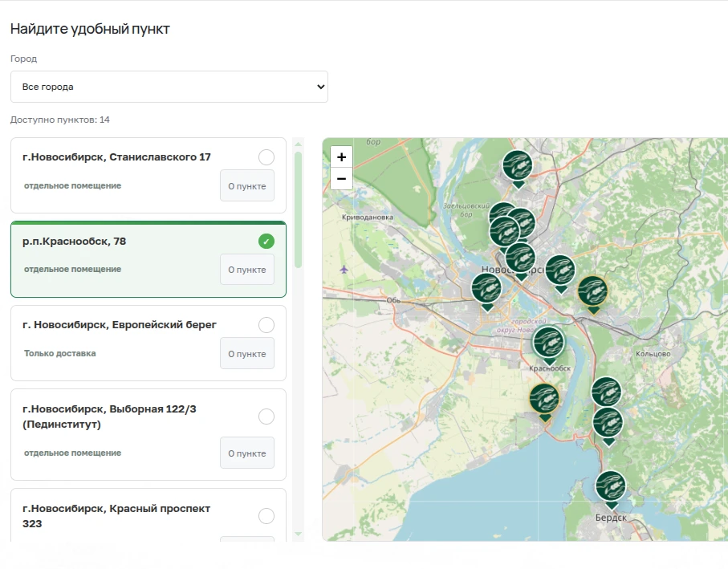Click the gold-outlined marker near Koltsovo road
Image resolution: width=728 pixels, height=569 pixels.
pyautogui.click(x=592, y=294)
